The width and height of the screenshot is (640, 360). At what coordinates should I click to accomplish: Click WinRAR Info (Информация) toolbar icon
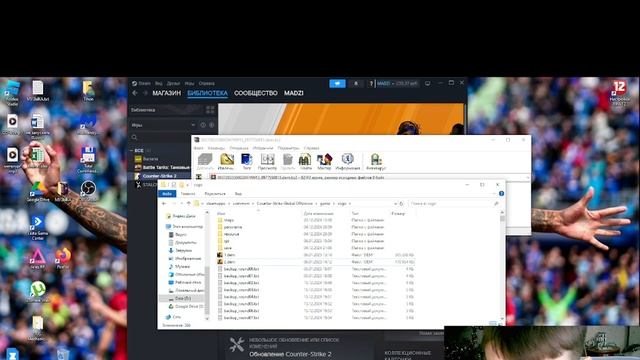point(348,161)
